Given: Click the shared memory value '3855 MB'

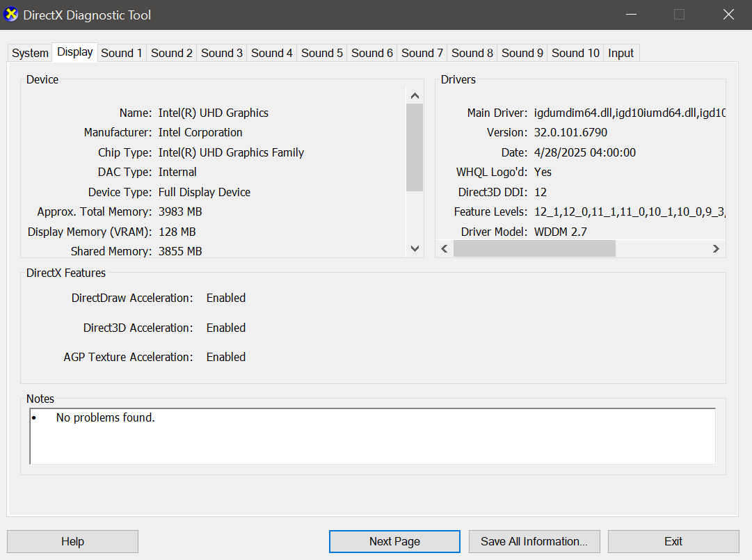Looking at the screenshot, I should click(180, 251).
